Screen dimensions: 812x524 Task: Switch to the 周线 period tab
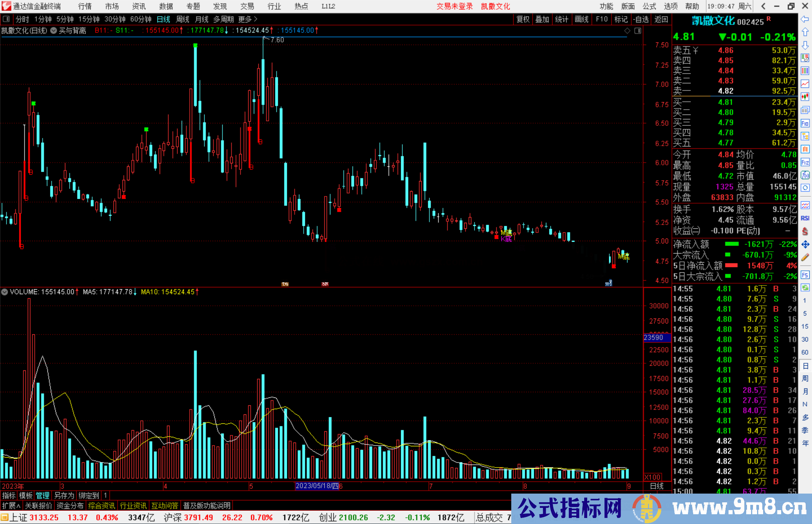(x=182, y=19)
